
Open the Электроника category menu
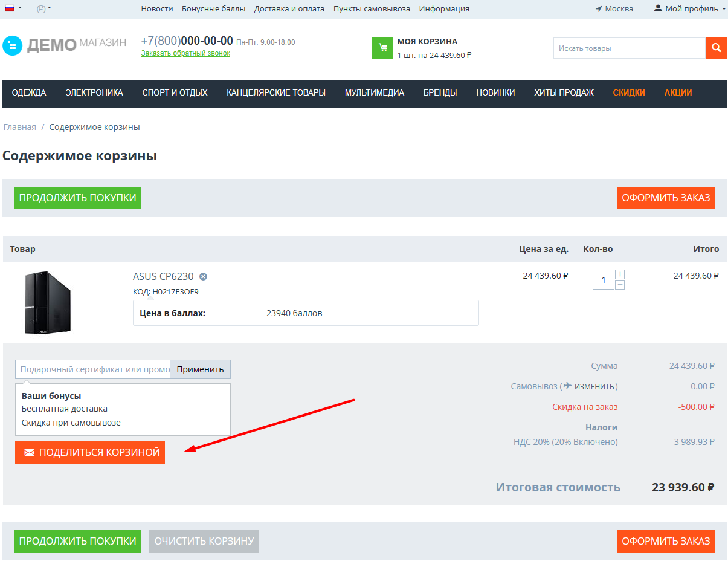(x=94, y=92)
